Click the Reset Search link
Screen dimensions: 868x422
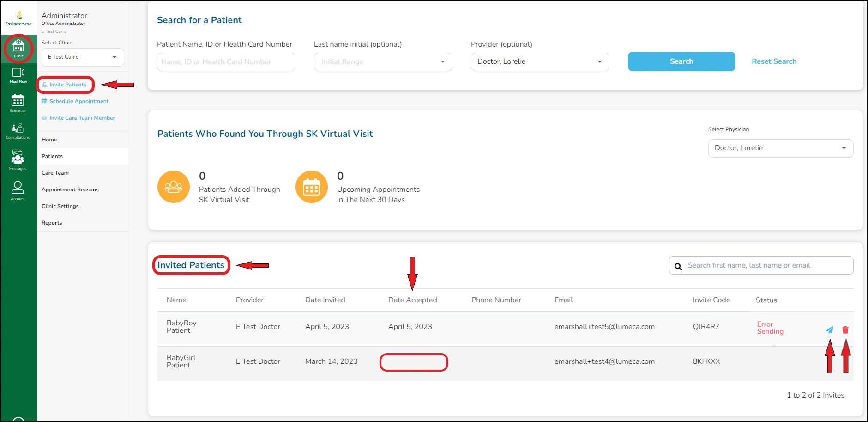(x=774, y=61)
